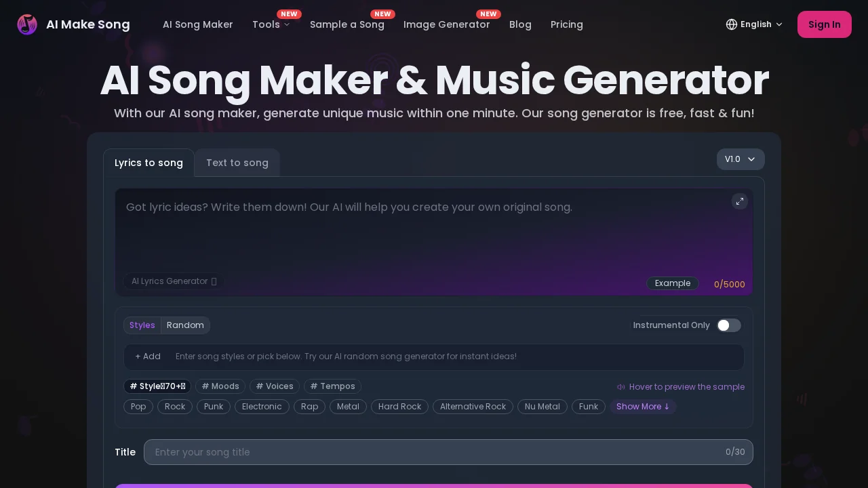
Task: Click the globe language icon
Action: click(x=732, y=24)
